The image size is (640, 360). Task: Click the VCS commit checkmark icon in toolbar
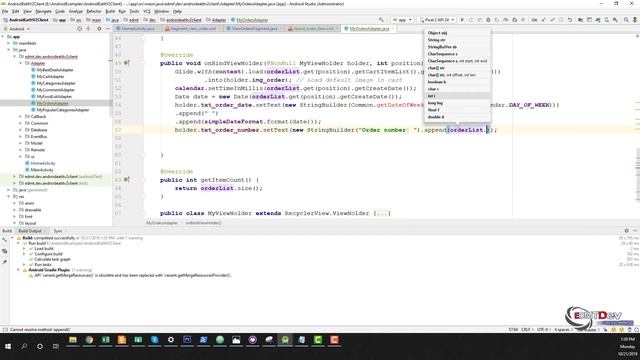(x=552, y=20)
